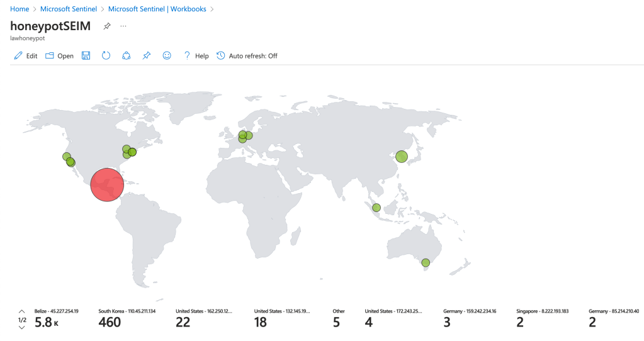644x341 pixels.
Task: Go to Microsoft Sentinel breadcrumb
Action: (x=68, y=9)
